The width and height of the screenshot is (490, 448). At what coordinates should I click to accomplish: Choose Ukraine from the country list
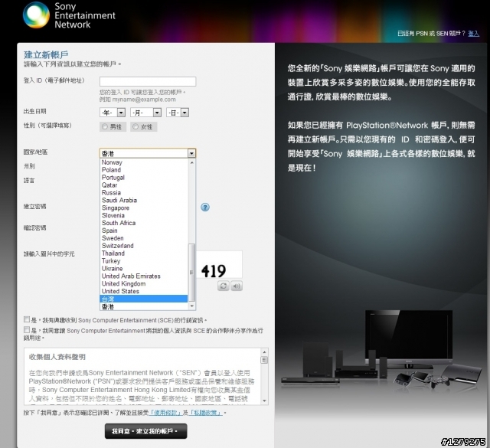(144, 269)
